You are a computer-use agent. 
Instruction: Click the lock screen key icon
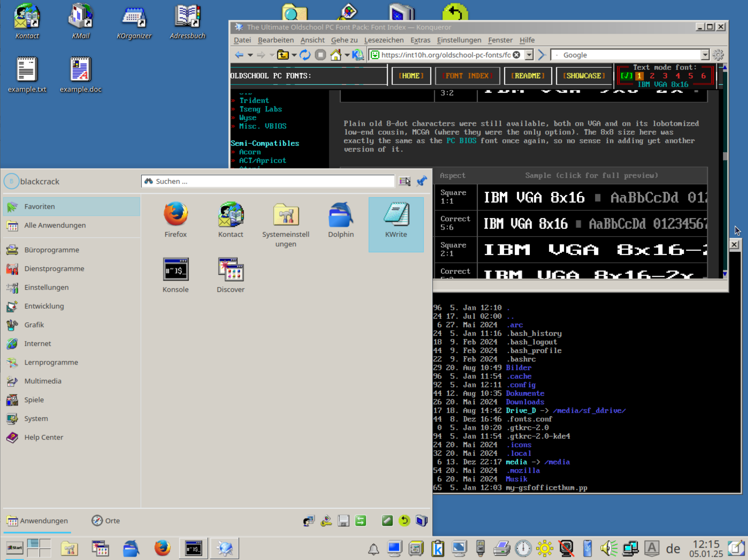[326, 520]
